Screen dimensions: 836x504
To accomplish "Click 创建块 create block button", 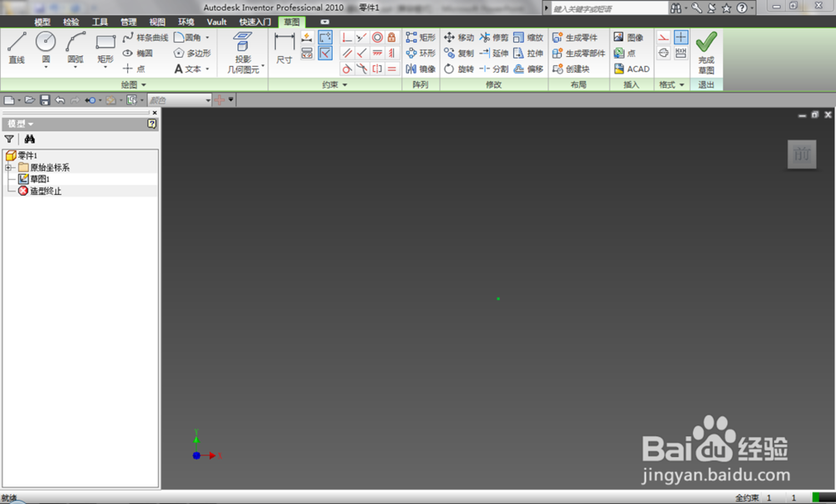I will tap(571, 69).
